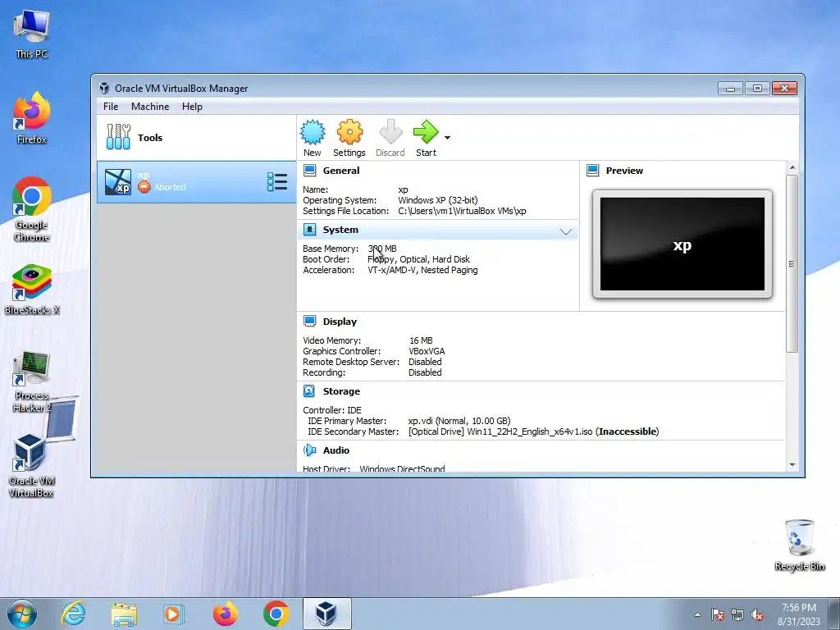The width and height of the screenshot is (840, 630).
Task: Select the xp virtual machine entry
Action: pyautogui.click(x=196, y=182)
